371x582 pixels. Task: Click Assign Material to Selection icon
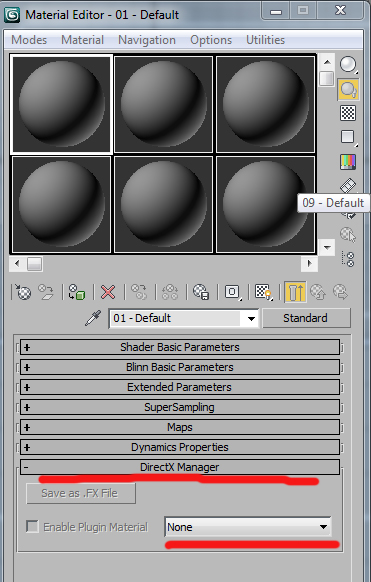tap(77, 292)
